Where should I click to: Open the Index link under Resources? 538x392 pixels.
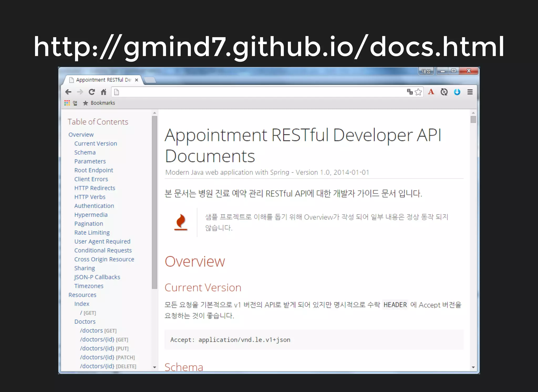point(82,304)
